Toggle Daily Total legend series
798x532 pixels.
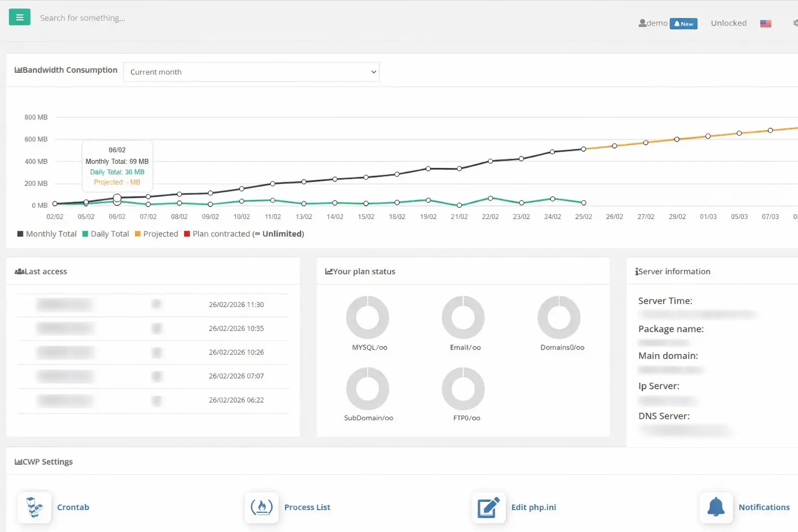pyautogui.click(x=105, y=234)
